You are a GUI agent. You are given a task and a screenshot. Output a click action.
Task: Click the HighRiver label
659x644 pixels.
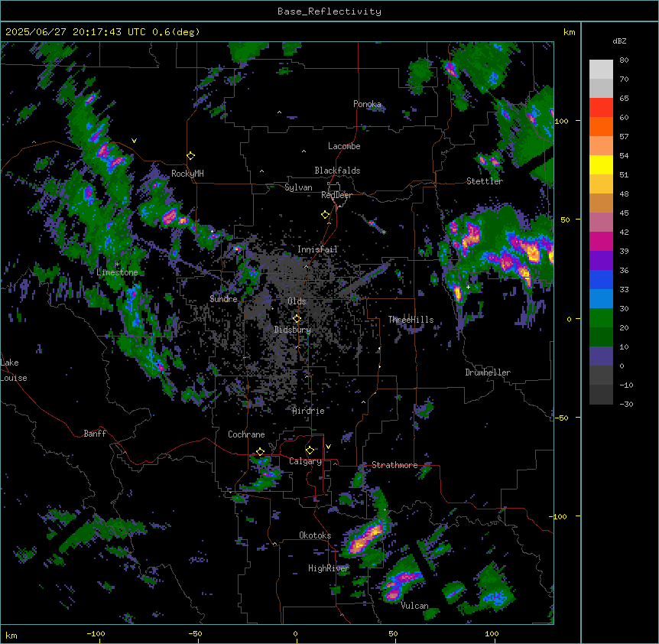[x=329, y=568]
